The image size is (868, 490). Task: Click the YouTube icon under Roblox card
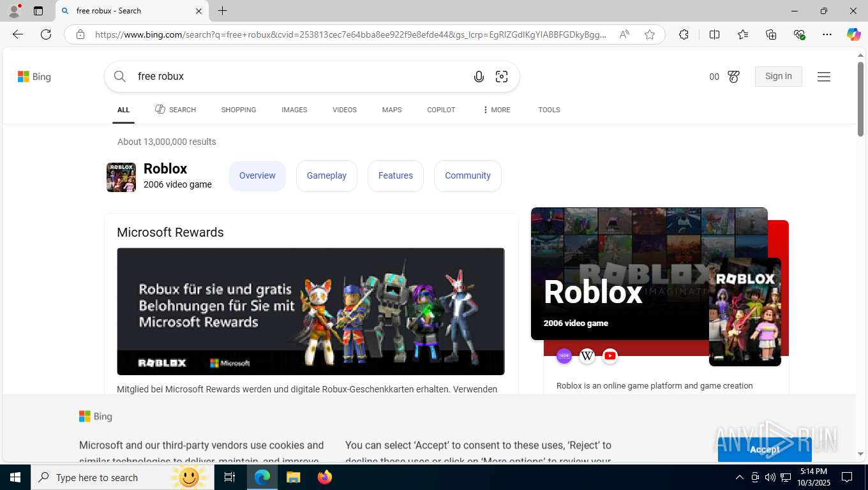610,356
